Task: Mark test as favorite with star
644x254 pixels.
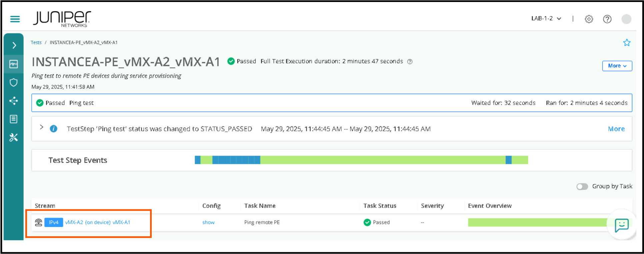Action: click(627, 43)
